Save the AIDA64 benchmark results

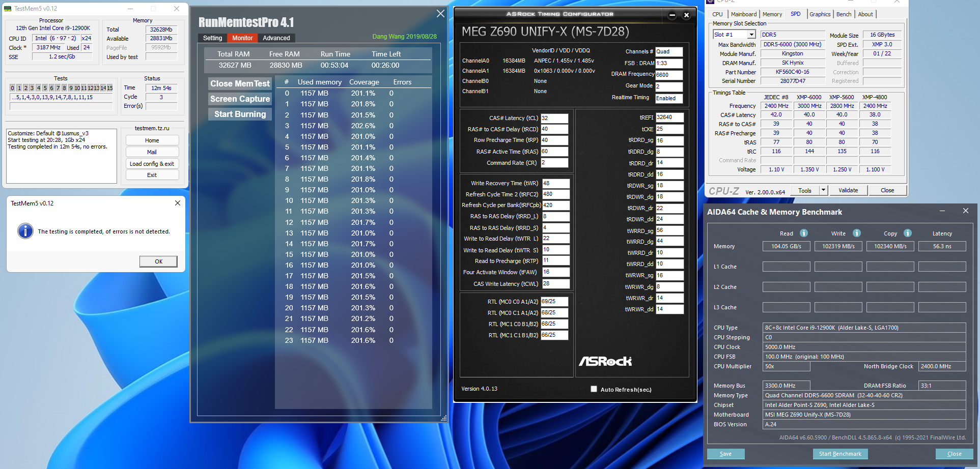tap(726, 454)
